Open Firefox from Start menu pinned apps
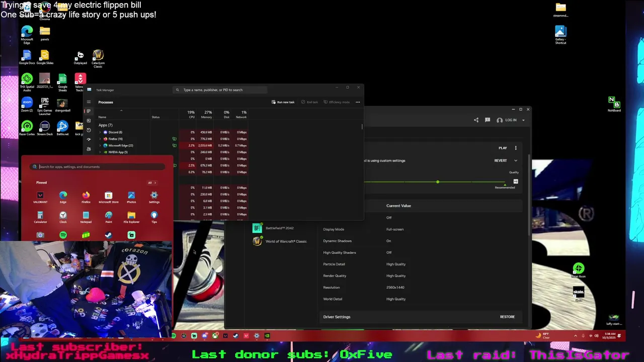This screenshot has height=362, width=644. pos(86,197)
